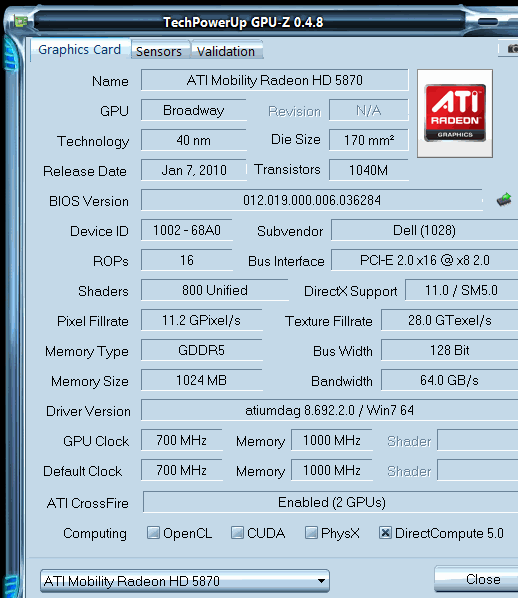Click the Release Date value Jan 7, 2010

point(194,170)
